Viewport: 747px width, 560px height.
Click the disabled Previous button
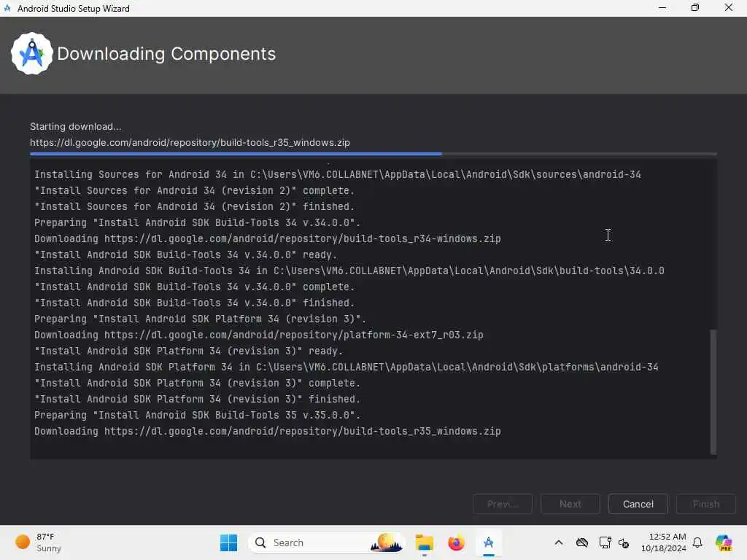pos(503,504)
